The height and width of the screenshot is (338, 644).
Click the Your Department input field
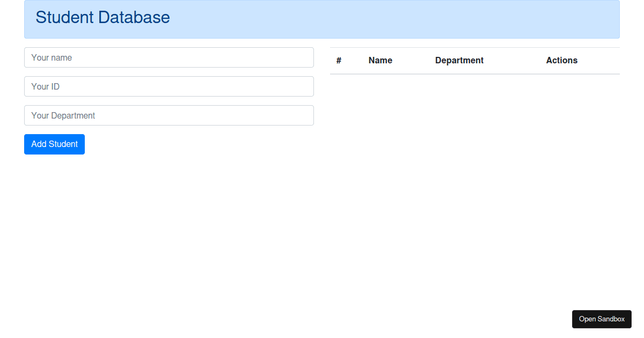(169, 115)
